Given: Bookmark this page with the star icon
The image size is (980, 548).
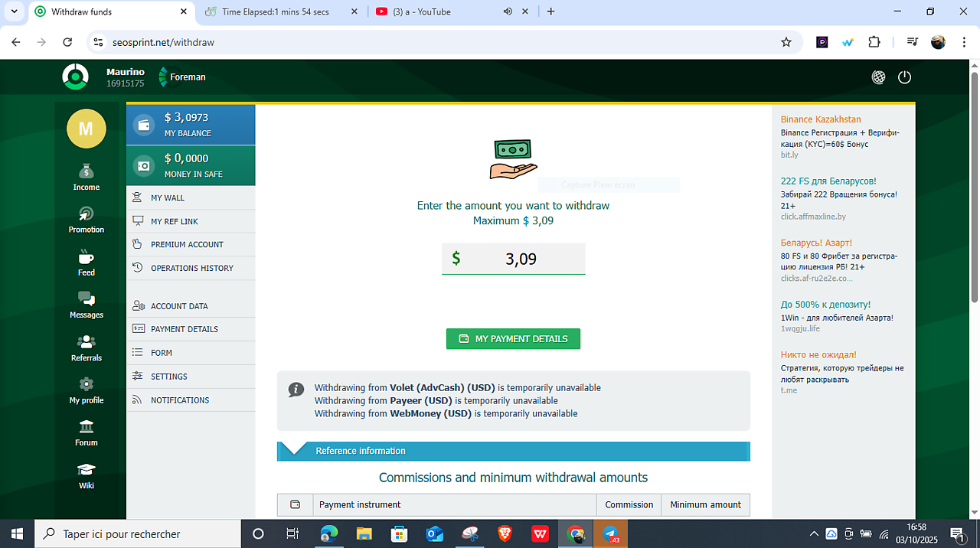Looking at the screenshot, I should point(786,43).
